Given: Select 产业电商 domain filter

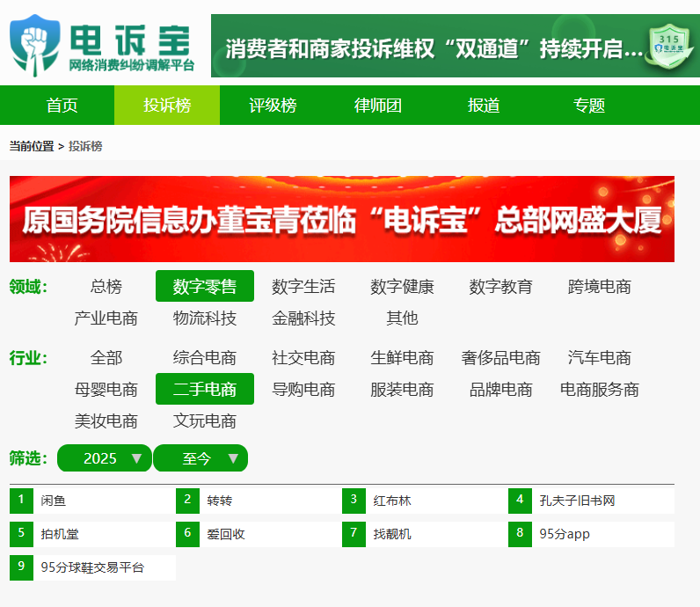Looking at the screenshot, I should click(x=106, y=318).
